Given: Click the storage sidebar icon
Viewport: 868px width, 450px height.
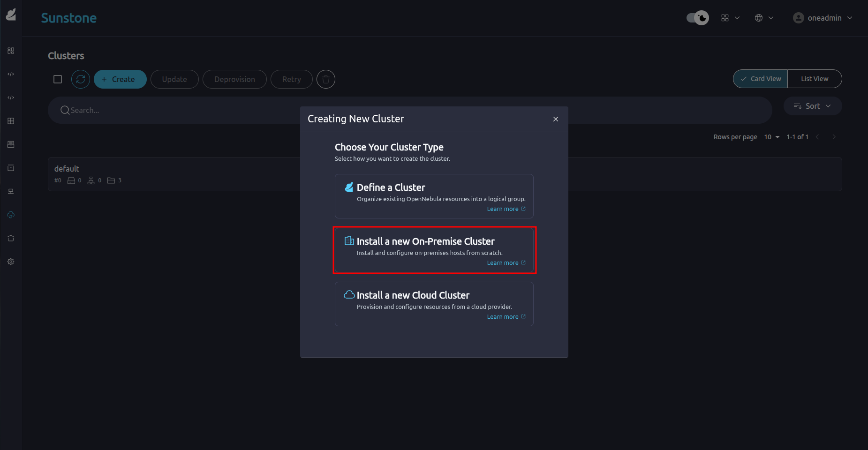Looking at the screenshot, I should coord(11,144).
